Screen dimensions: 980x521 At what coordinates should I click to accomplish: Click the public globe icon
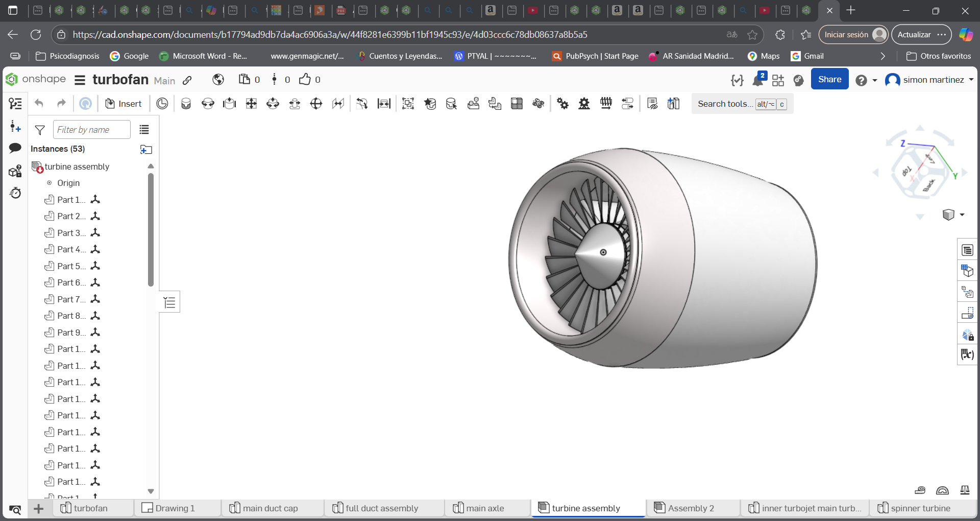tap(218, 79)
